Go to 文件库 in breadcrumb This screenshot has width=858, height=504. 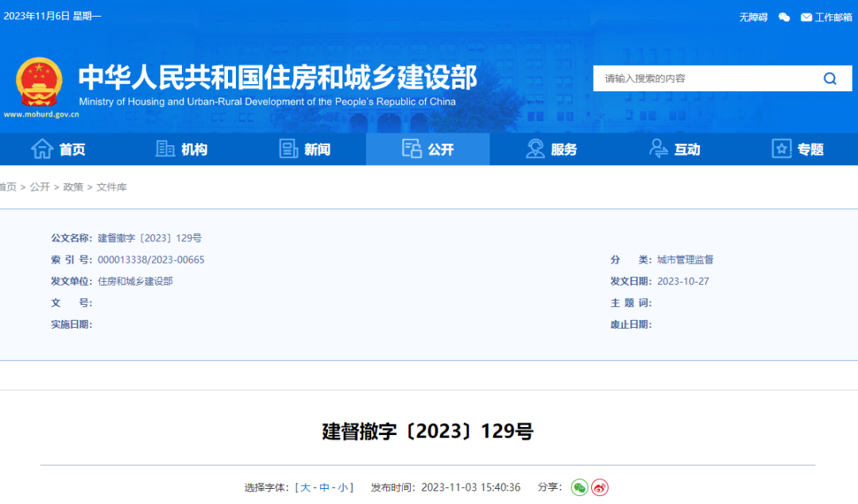112,187
